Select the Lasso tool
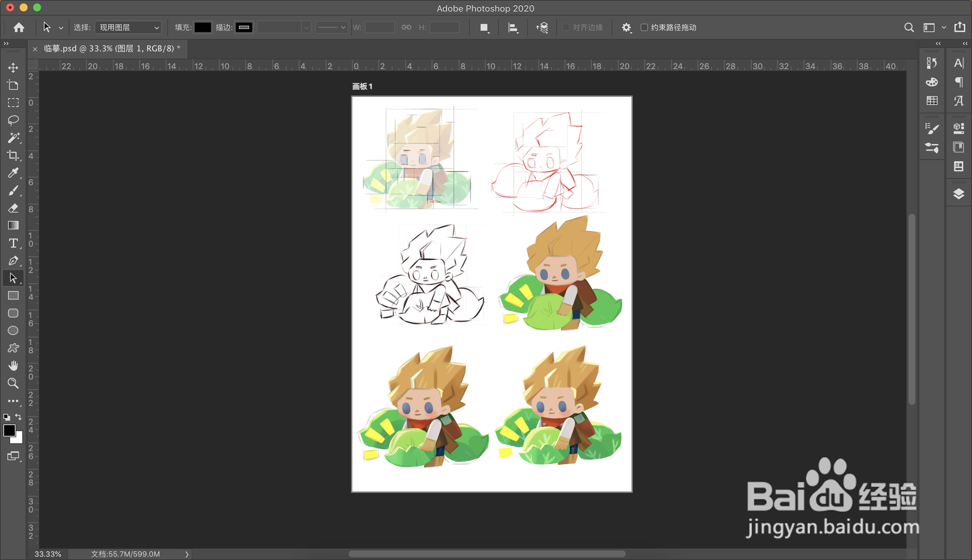972x560 pixels. pyautogui.click(x=13, y=120)
